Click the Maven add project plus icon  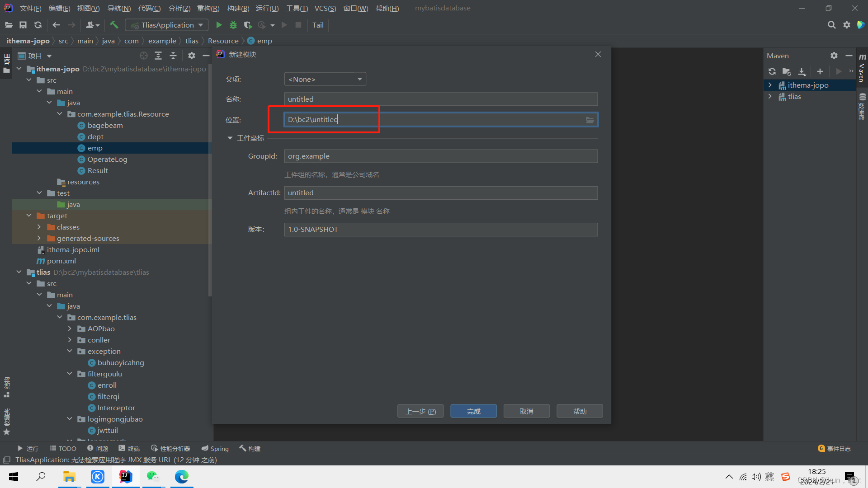pos(820,71)
